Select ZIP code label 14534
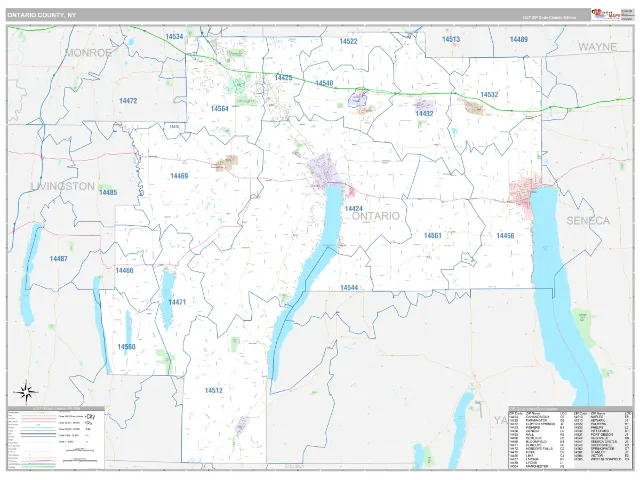 pos(174,37)
